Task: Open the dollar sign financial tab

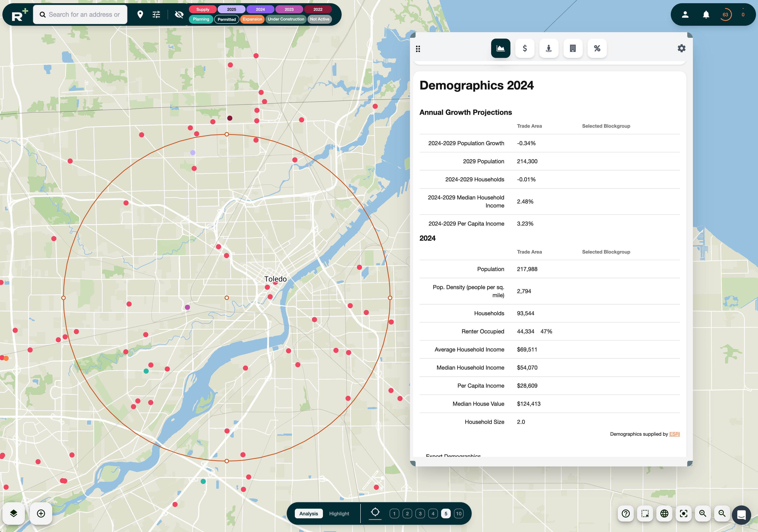Action: pyautogui.click(x=524, y=48)
